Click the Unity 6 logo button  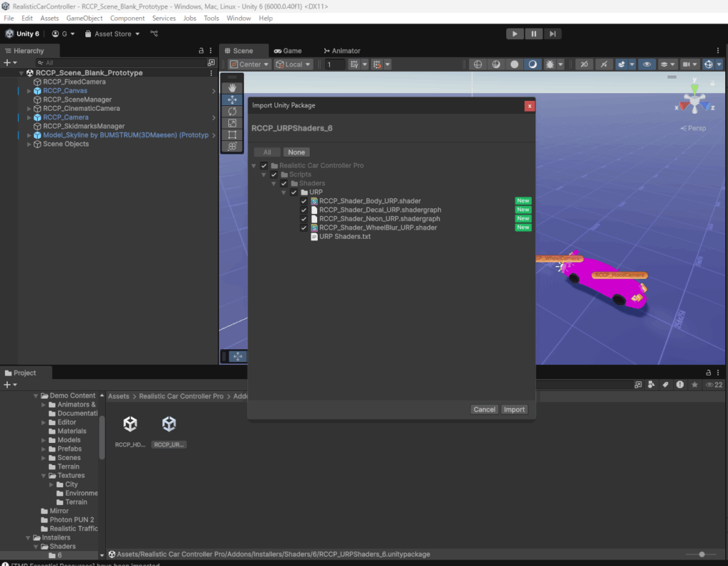click(x=22, y=34)
